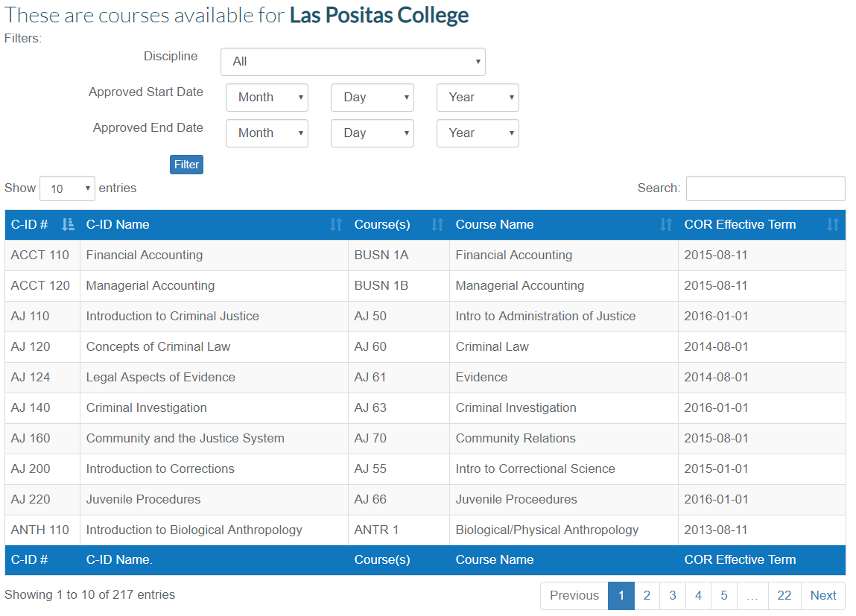Sort by the C-ID Name column icon
Image resolution: width=856 pixels, height=616 pixels.
336,224
